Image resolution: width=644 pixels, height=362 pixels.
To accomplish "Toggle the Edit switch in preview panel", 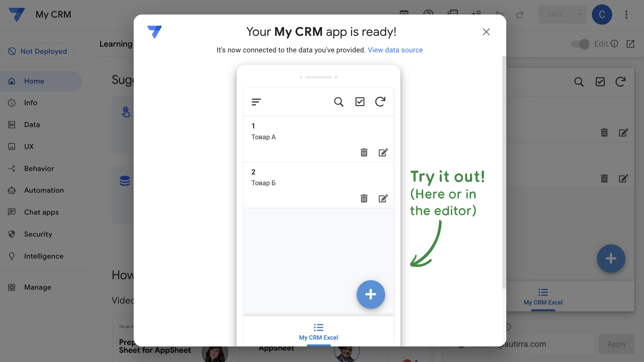I will pyautogui.click(x=580, y=44).
